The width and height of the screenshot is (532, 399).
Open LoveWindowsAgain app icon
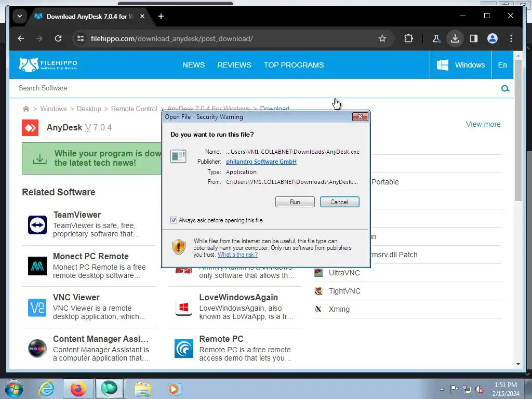click(183, 308)
